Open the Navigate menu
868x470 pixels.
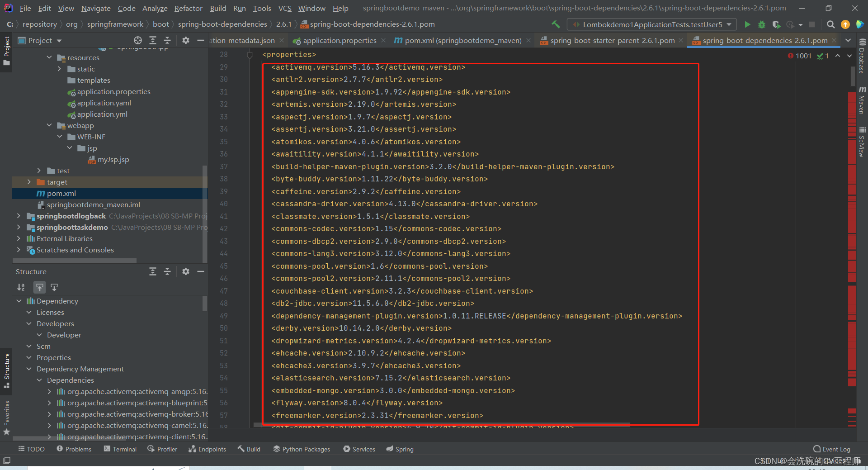(x=96, y=8)
